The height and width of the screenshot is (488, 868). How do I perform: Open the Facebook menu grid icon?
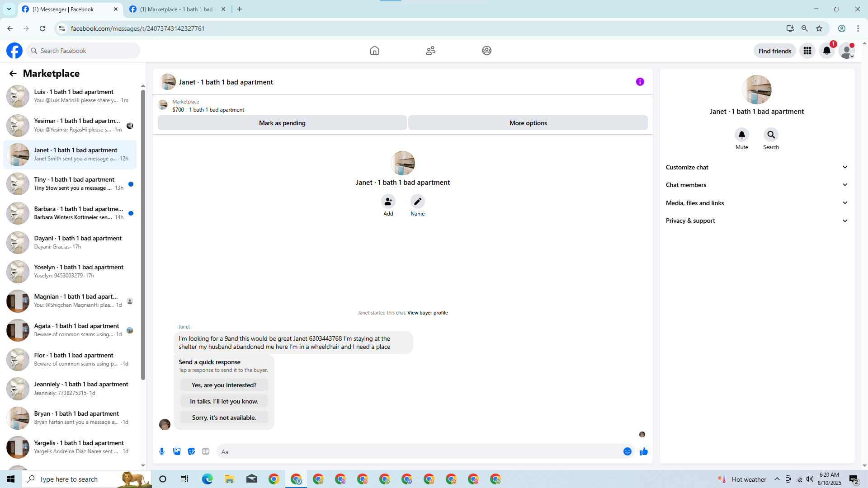tap(807, 51)
